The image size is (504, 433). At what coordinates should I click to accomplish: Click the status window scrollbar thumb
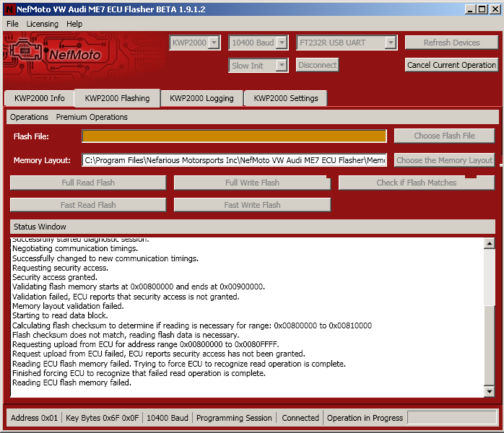(x=490, y=345)
